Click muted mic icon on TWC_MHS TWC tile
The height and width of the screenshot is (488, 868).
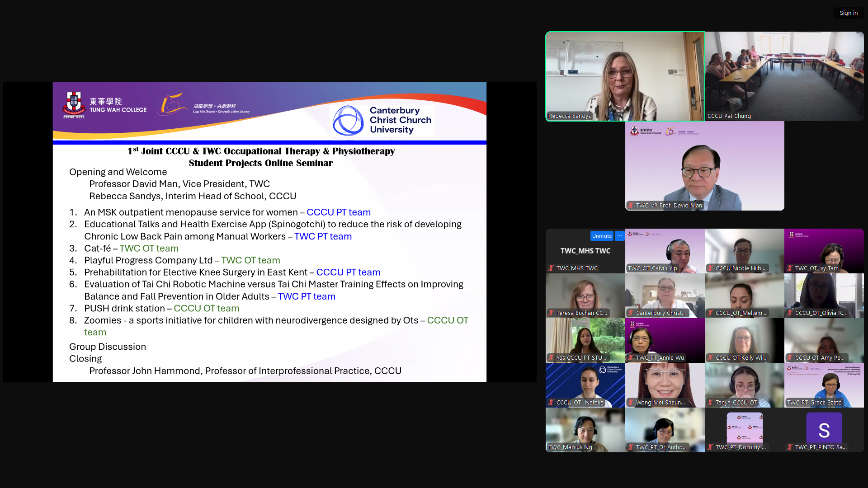[x=552, y=268]
